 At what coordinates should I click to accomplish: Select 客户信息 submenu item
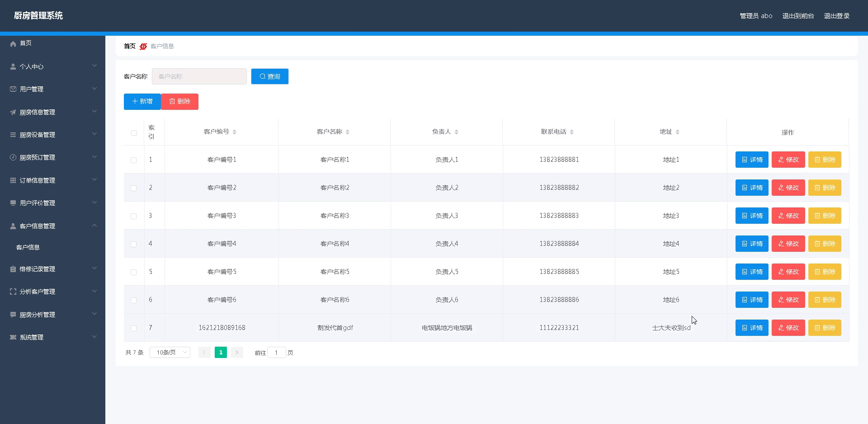(x=52, y=247)
